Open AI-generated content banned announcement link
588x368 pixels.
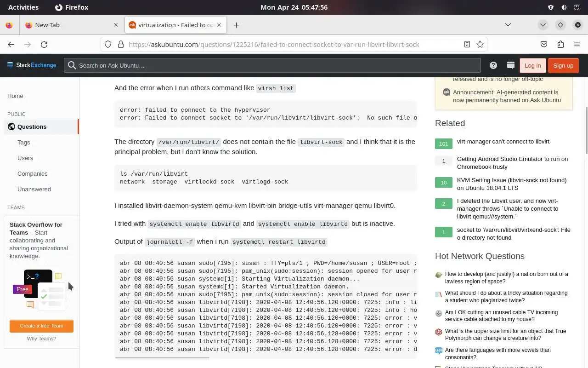coord(507,96)
